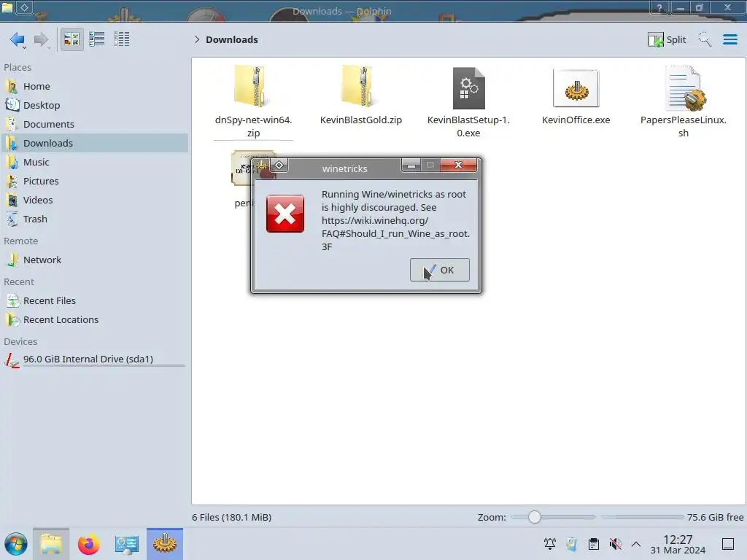Select KevinBlastSetup-1.0.exe file icon
747x560 pixels.
[468, 88]
